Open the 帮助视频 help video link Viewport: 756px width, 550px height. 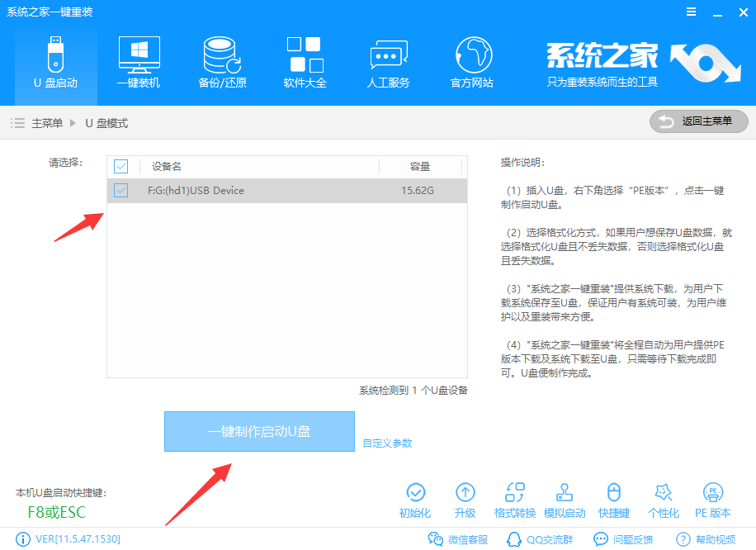pos(706,539)
